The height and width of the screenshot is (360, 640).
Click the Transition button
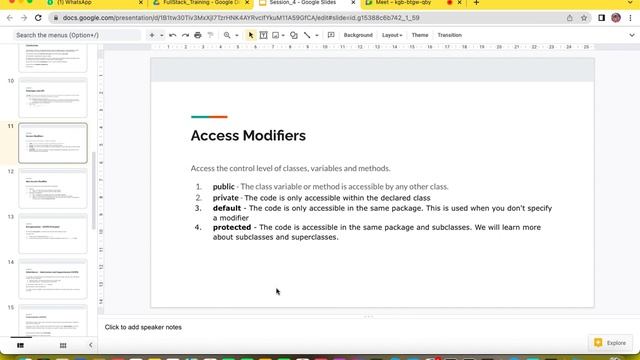[449, 35]
